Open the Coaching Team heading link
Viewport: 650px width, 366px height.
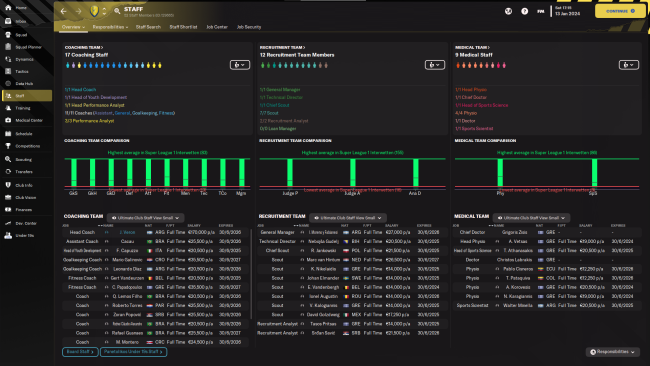84,47
